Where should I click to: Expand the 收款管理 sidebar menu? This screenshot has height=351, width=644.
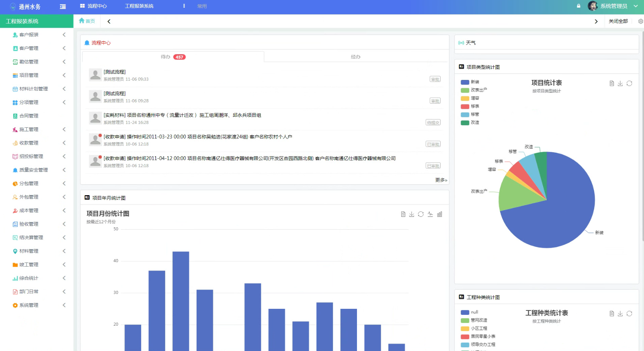37,143
